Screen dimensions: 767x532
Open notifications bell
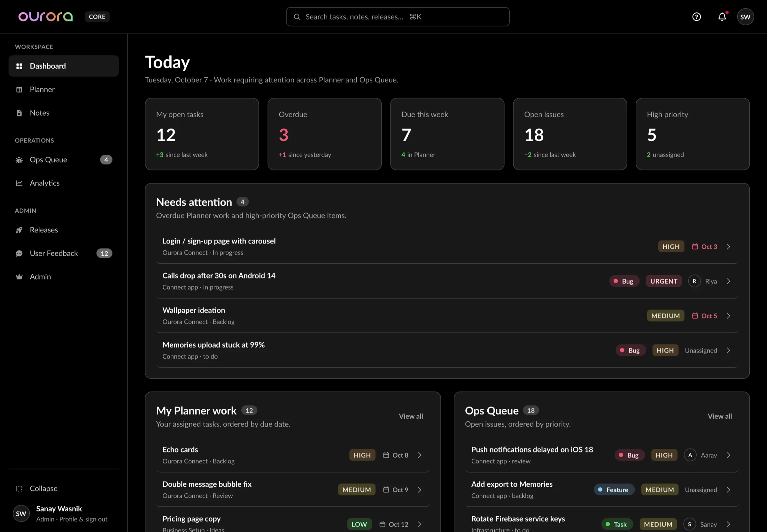click(x=722, y=17)
